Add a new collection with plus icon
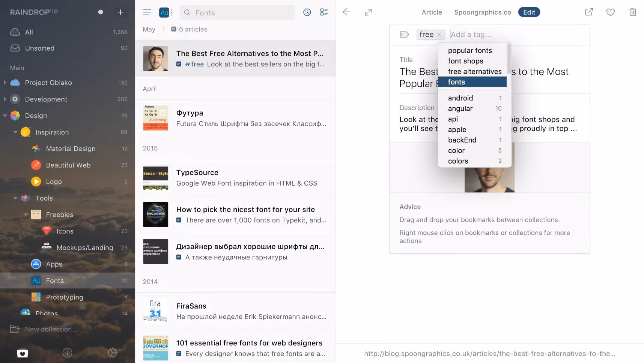This screenshot has width=644, height=363. pos(120,12)
